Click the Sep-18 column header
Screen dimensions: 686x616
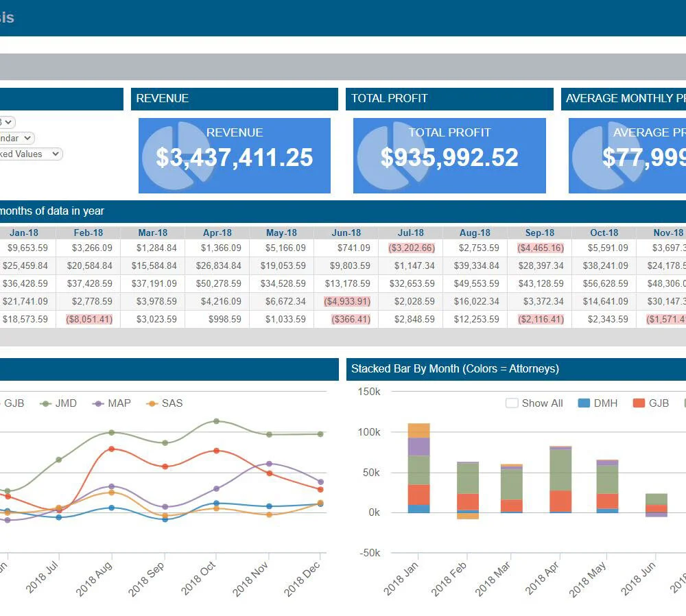539,233
